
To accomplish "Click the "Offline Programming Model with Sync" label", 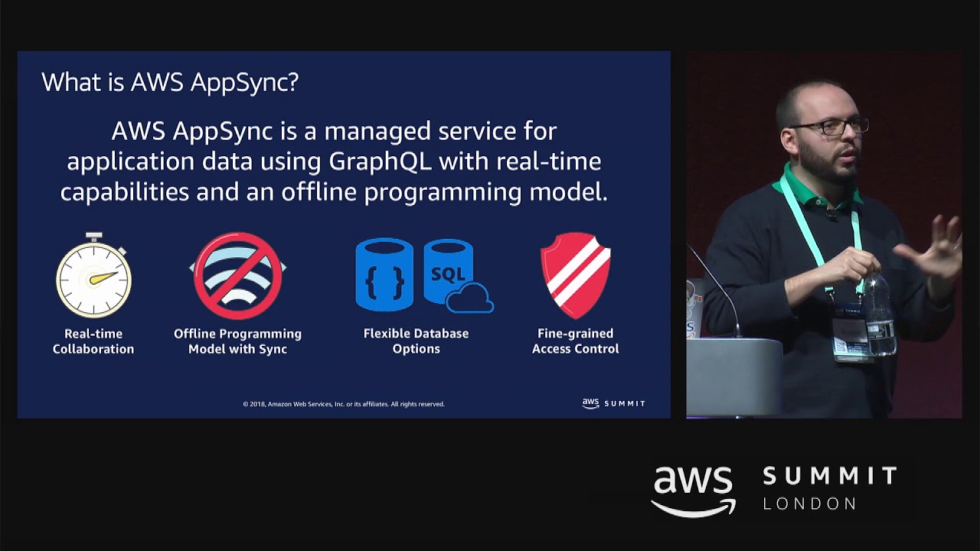I will [x=238, y=341].
